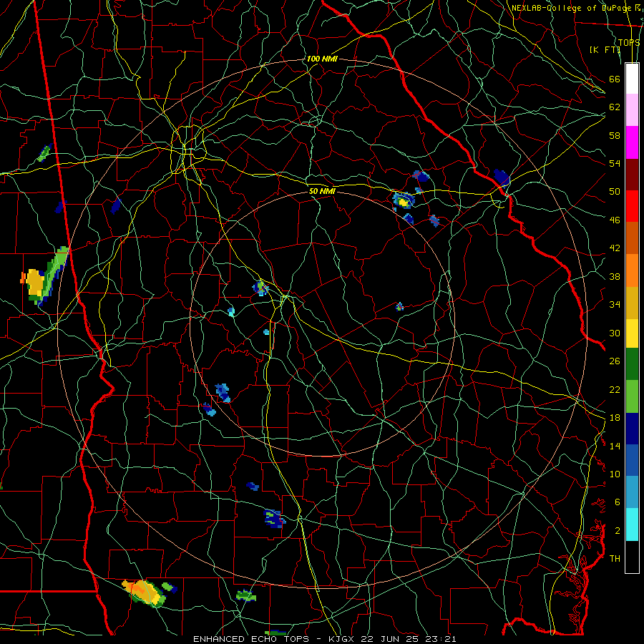Click the "22 JUN 25 23:21" timestamp
Image resolution: width=644 pixels, height=644 pixels.
409,639
